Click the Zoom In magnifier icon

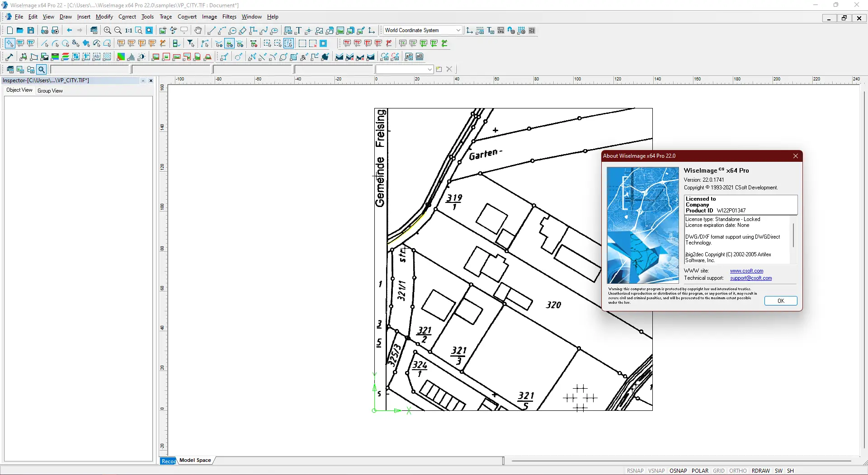tap(108, 30)
